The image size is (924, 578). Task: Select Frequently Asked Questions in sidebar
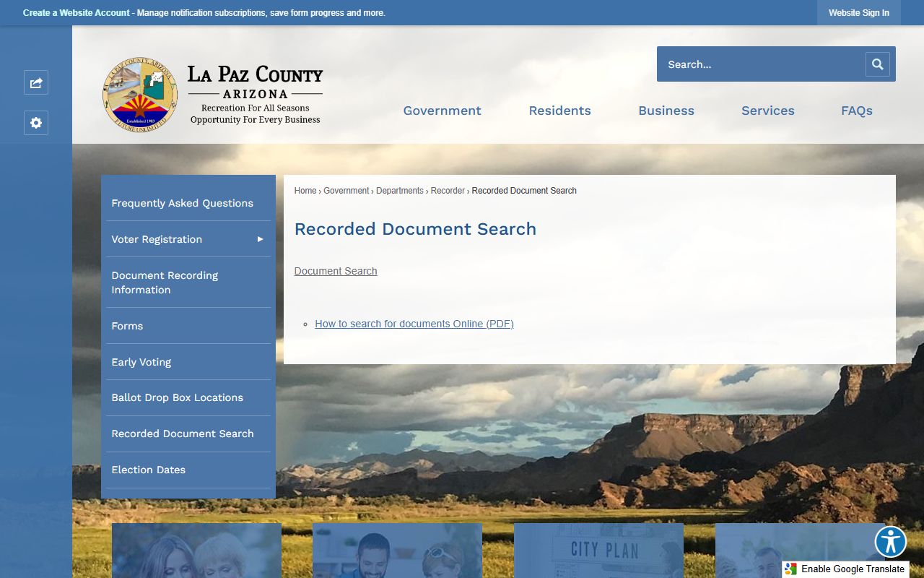point(188,203)
